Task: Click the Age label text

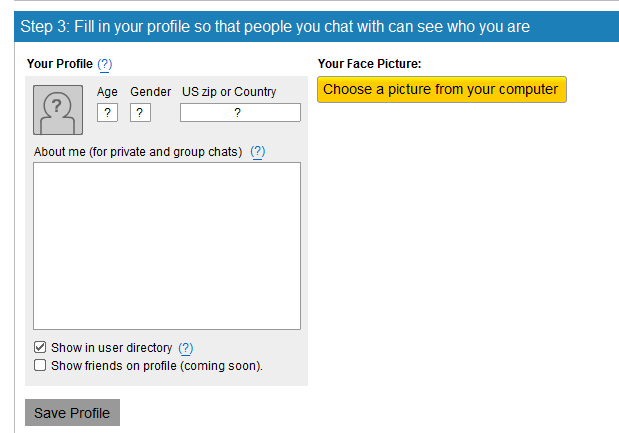Action: tap(107, 92)
